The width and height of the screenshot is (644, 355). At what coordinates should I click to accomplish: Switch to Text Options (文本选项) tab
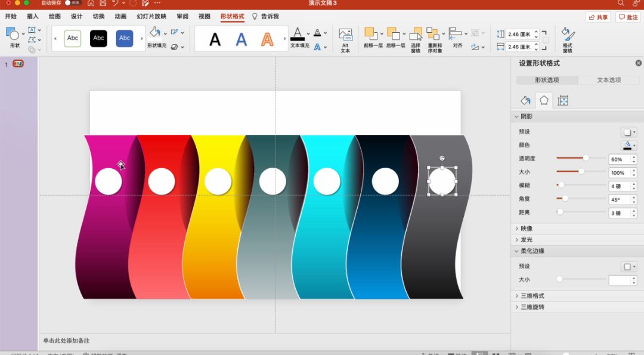[609, 80]
